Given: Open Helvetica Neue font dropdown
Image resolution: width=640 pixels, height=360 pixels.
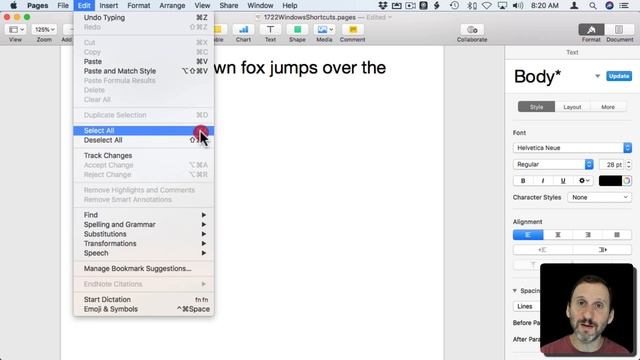Looking at the screenshot, I should 572,148.
